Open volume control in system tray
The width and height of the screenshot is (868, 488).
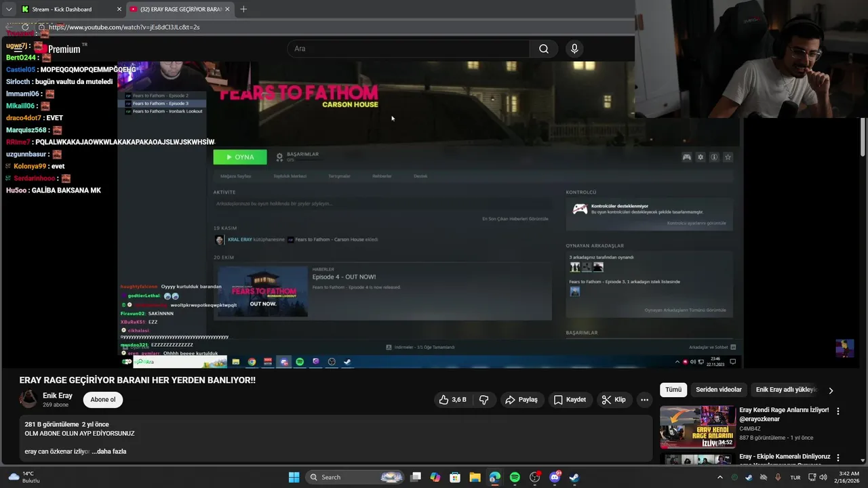tap(823, 477)
